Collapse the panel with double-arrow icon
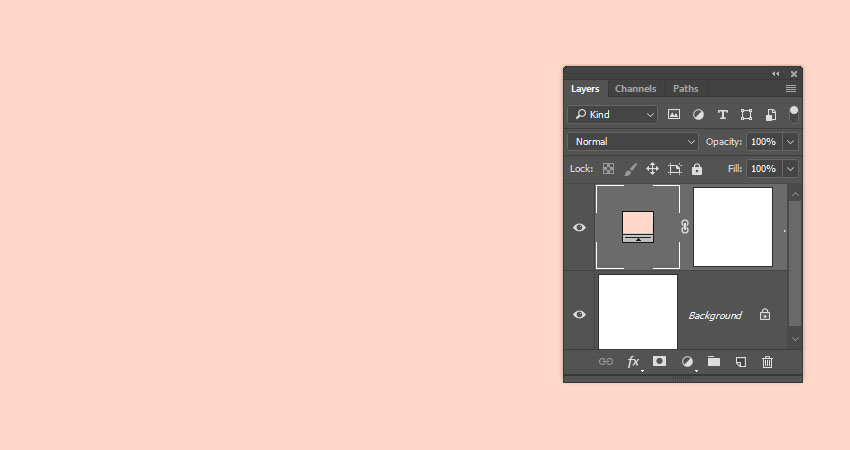Screen dimensions: 850x450 776,74
